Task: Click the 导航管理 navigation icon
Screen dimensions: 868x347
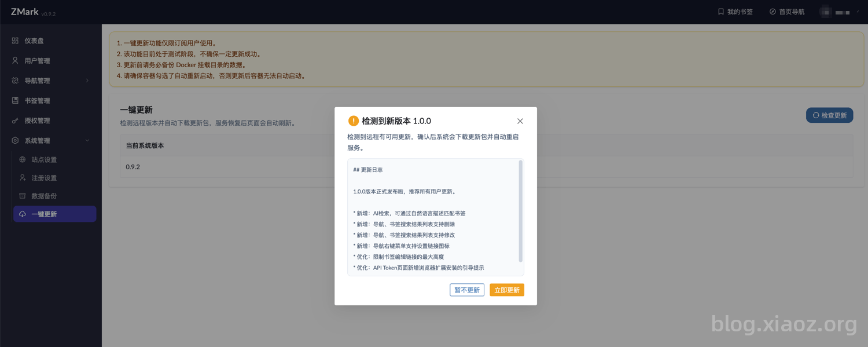Action: tap(15, 81)
